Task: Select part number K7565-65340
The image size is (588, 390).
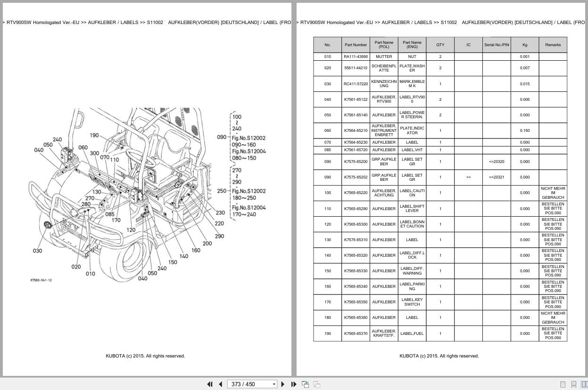Action: (356, 286)
